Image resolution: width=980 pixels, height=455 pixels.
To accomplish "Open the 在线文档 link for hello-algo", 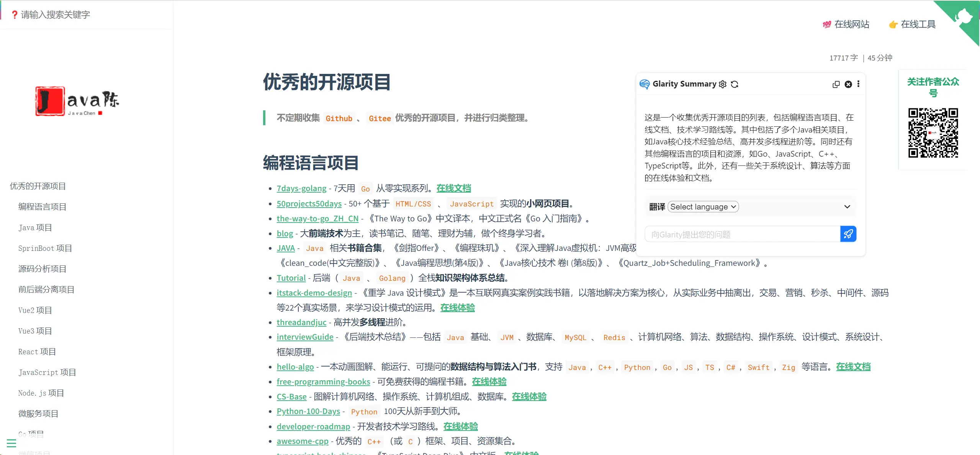I will coord(853,367).
